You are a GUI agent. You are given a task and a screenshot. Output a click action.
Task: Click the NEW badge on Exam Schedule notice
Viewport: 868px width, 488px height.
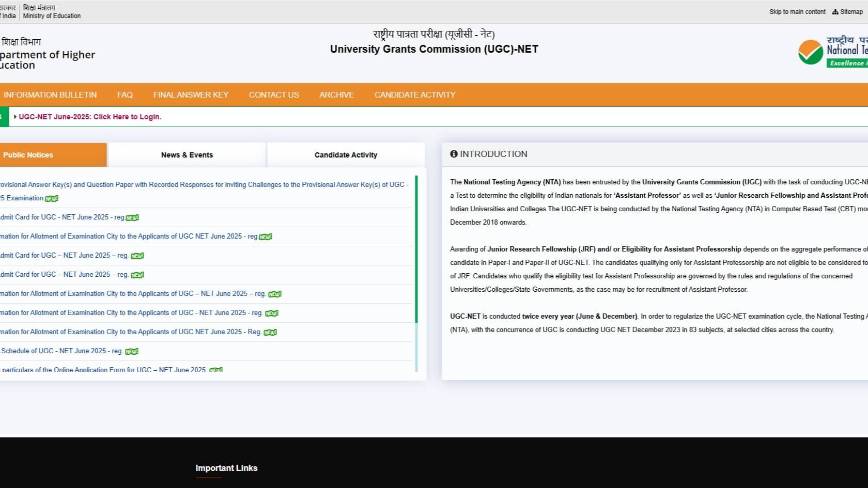[x=132, y=351]
